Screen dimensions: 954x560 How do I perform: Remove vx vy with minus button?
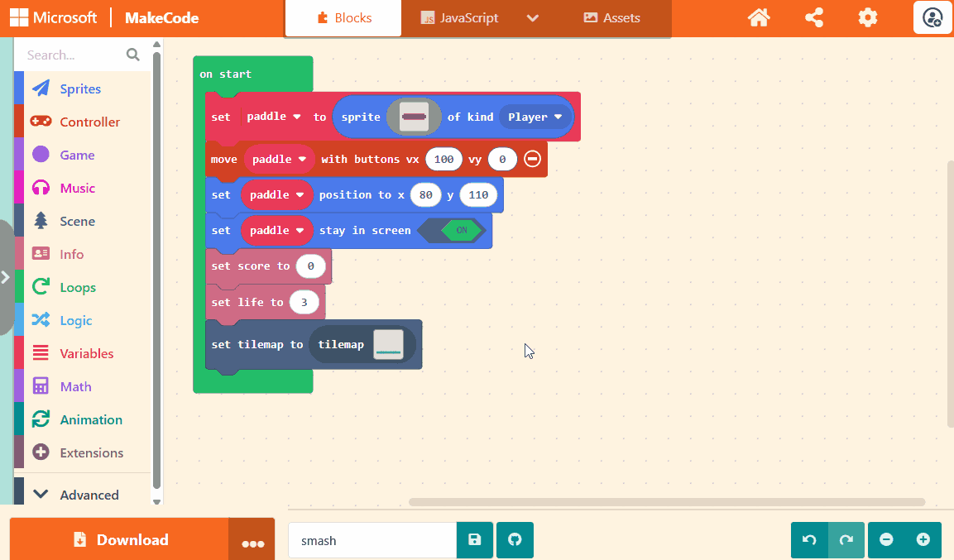(x=533, y=159)
